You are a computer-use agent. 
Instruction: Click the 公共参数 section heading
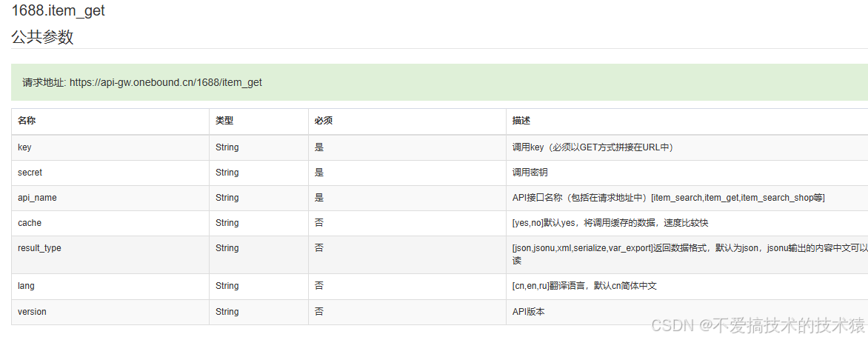(x=43, y=37)
